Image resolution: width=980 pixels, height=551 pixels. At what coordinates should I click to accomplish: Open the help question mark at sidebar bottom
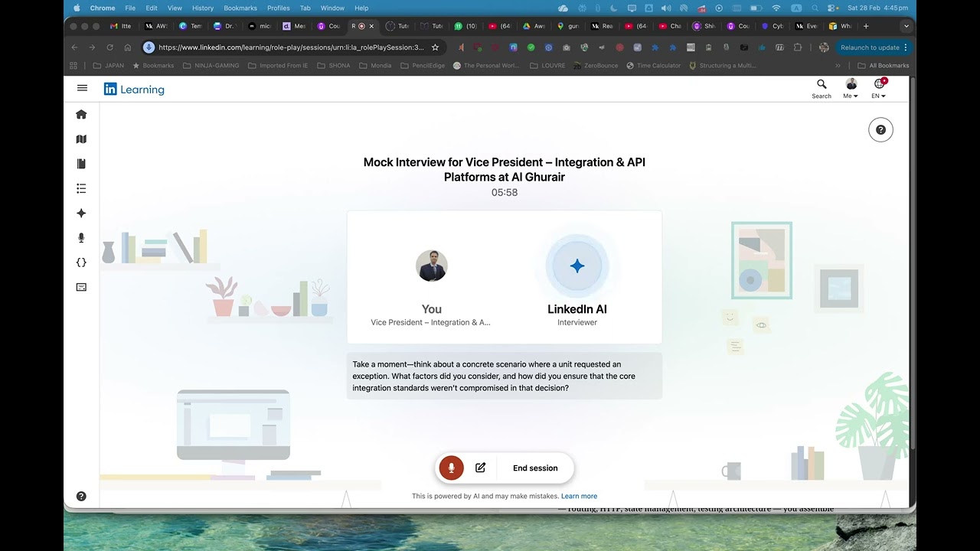tap(81, 496)
